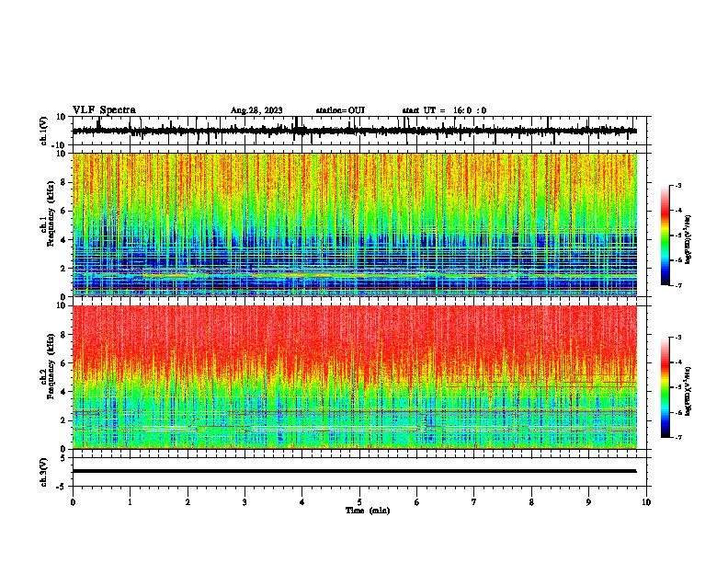Click the date label "Aug.28, 2023"
This screenshot has height=563, width=728.
point(256,110)
